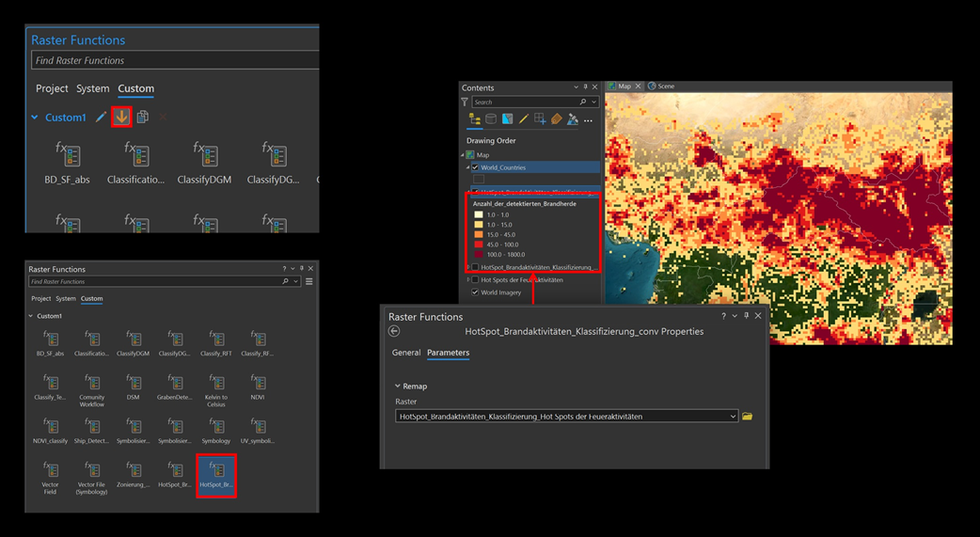
Task: Collapse Custom1 category in top Raster Functions panel
Action: (x=35, y=117)
